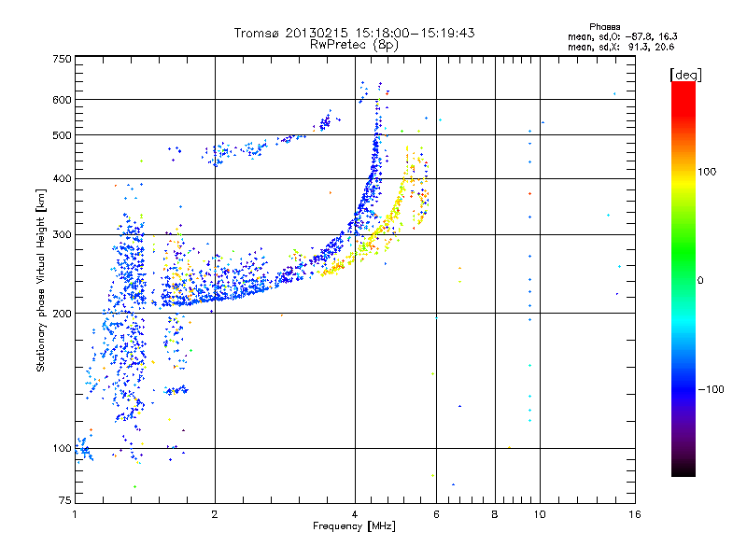This screenshot has width=747, height=560.
Task: Pick the black bottom end of the colorbar
Action: tap(684, 471)
